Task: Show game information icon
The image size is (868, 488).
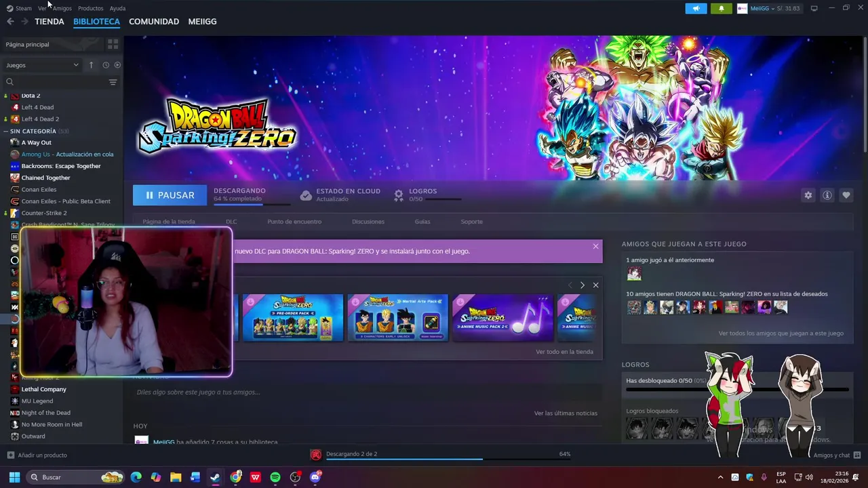Action: click(827, 195)
